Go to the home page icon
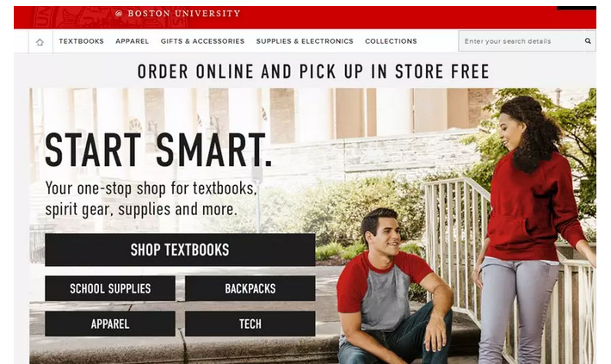Viewport: 611px width, 364px height. pyautogui.click(x=40, y=41)
